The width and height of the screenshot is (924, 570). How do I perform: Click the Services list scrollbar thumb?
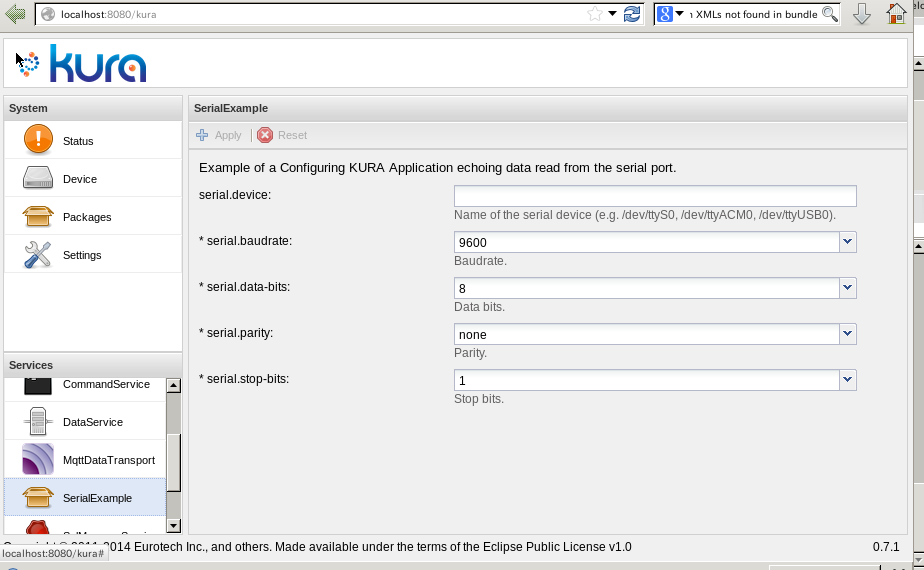coord(173,462)
